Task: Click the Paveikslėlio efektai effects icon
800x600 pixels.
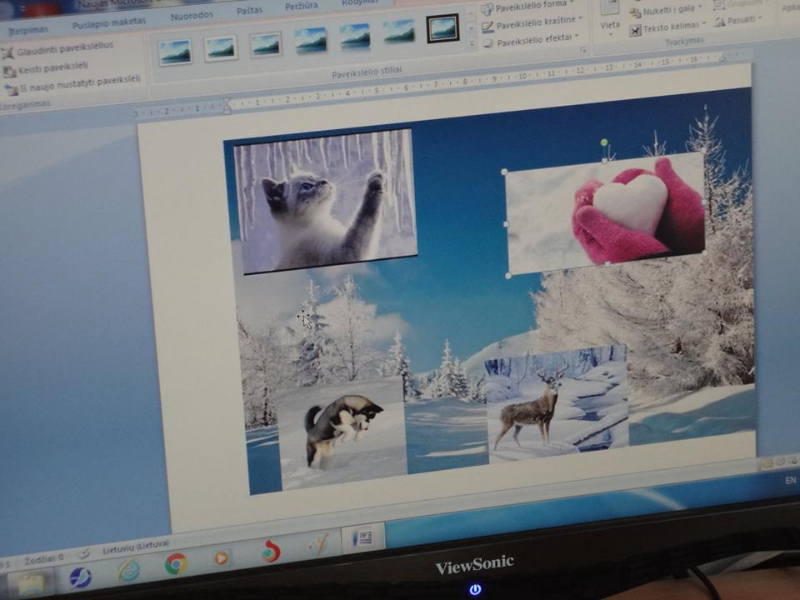Action: 488,43
